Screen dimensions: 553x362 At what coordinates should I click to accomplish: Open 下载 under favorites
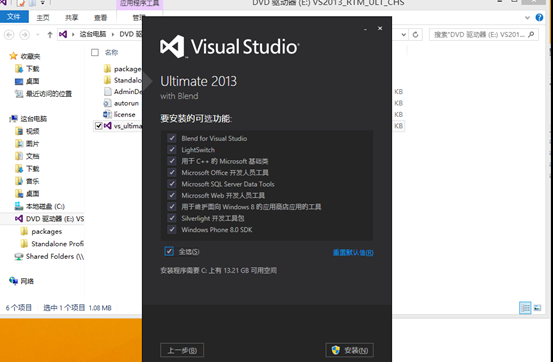tap(32, 68)
